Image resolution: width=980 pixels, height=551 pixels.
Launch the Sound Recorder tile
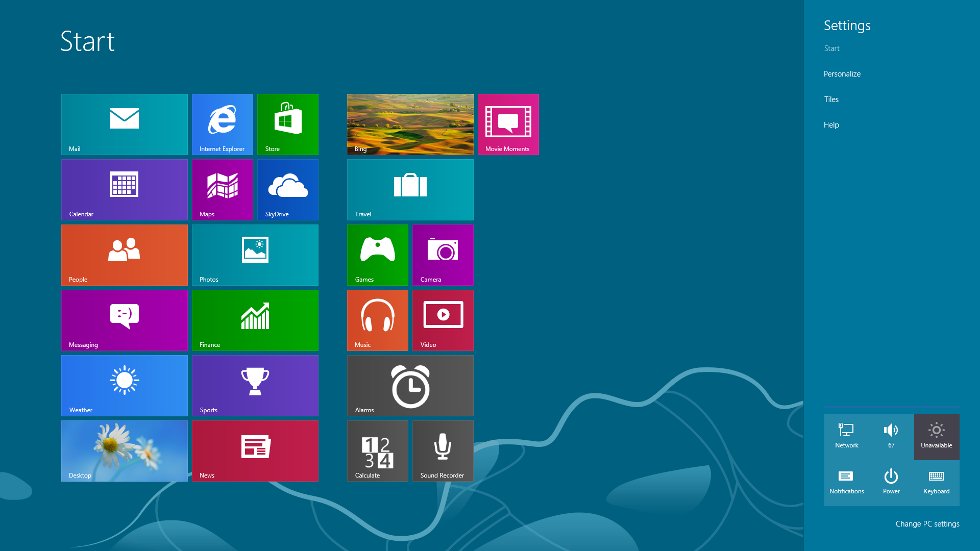click(x=443, y=451)
